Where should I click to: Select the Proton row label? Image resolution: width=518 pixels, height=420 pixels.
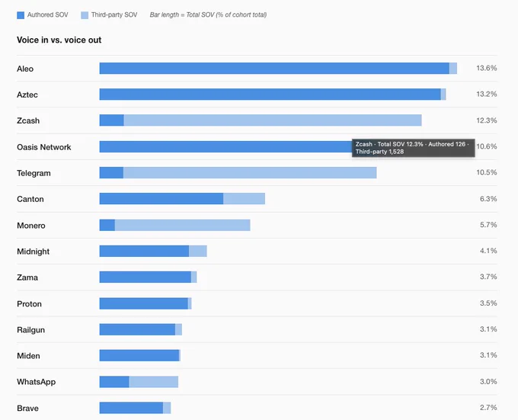pos(29,303)
